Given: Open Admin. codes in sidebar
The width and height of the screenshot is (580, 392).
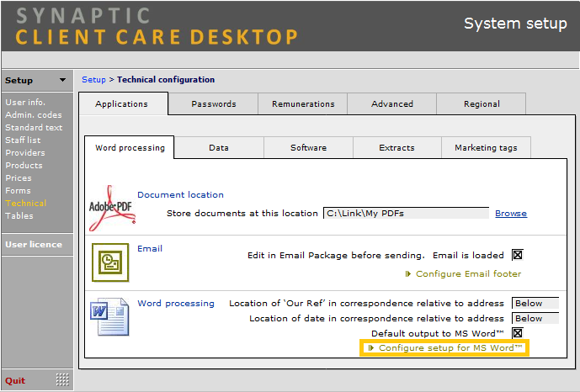Looking at the screenshot, I should pyautogui.click(x=34, y=115).
